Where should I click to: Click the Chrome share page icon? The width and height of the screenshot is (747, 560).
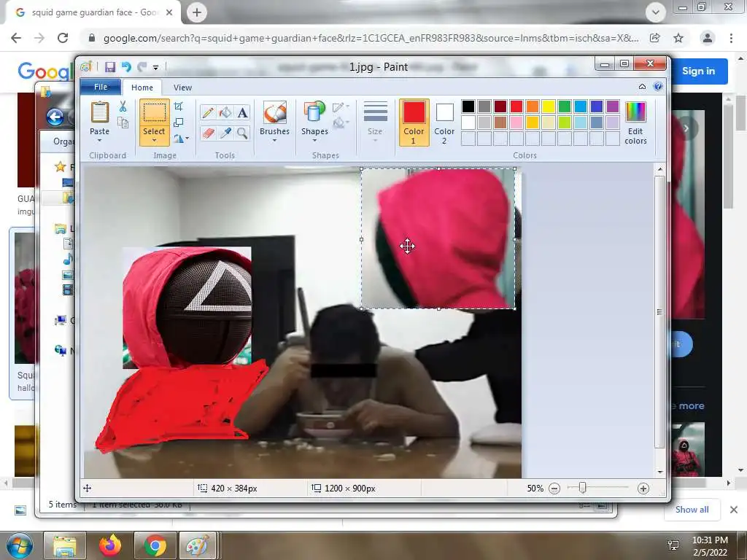pyautogui.click(x=655, y=38)
